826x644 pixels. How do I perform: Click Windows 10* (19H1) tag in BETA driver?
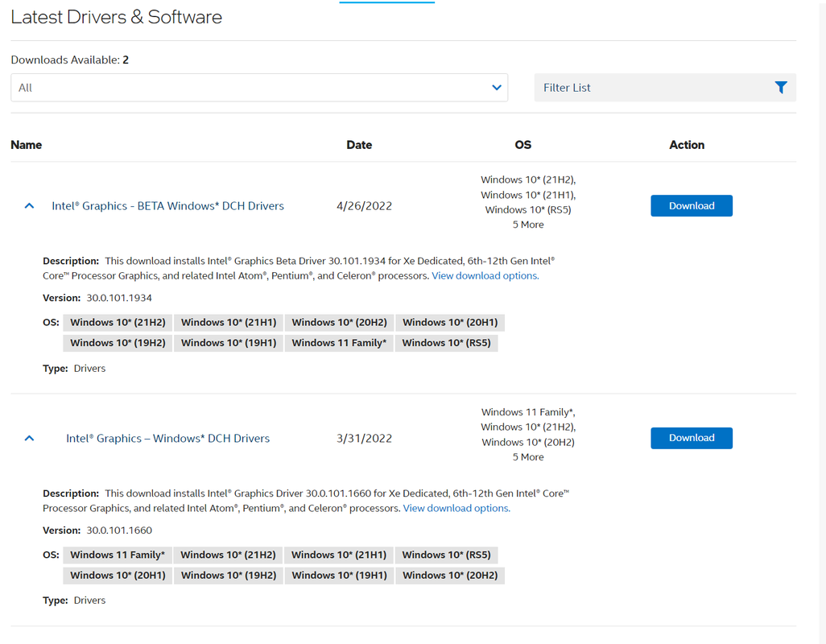click(229, 343)
